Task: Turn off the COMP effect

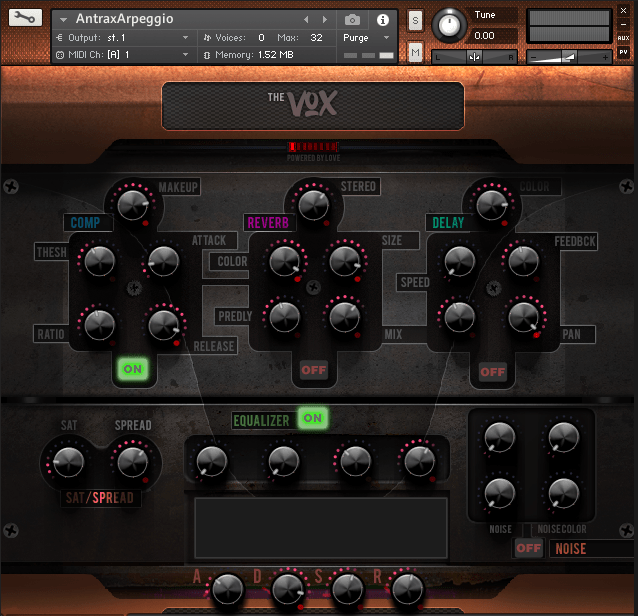Action: tap(133, 369)
